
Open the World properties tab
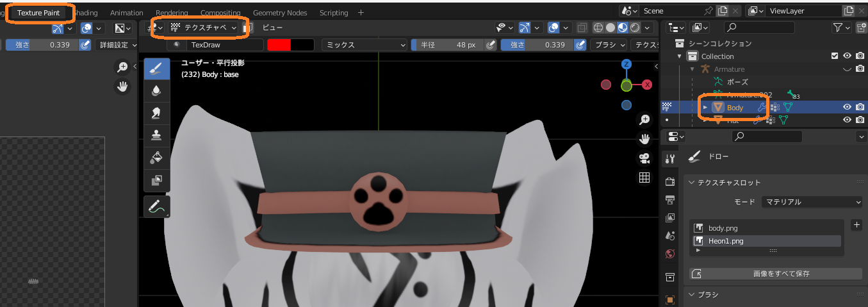point(670,254)
